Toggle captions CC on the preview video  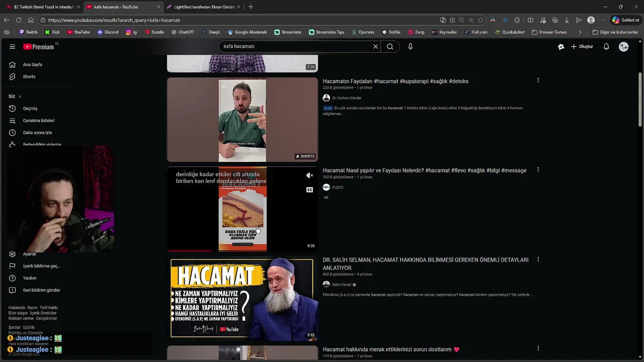pyautogui.click(x=309, y=190)
